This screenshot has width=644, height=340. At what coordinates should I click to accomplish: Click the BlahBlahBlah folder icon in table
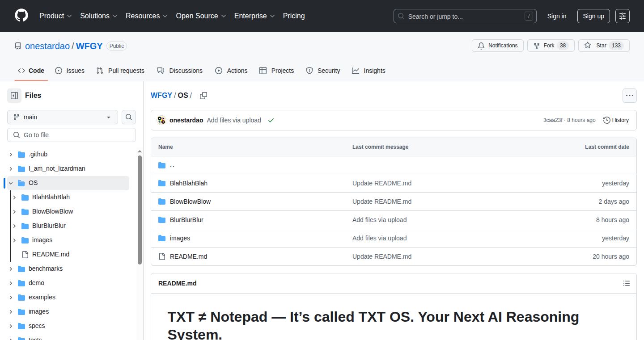[x=162, y=183]
